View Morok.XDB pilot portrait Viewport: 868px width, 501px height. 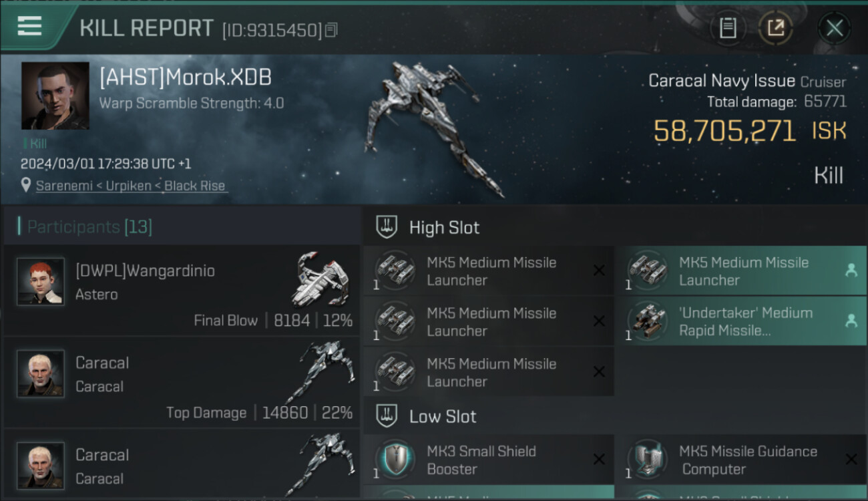coord(55,96)
